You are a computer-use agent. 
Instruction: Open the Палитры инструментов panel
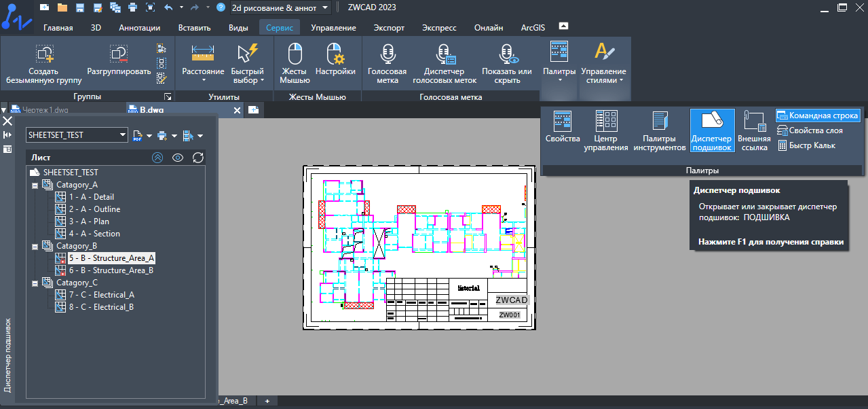(x=659, y=130)
